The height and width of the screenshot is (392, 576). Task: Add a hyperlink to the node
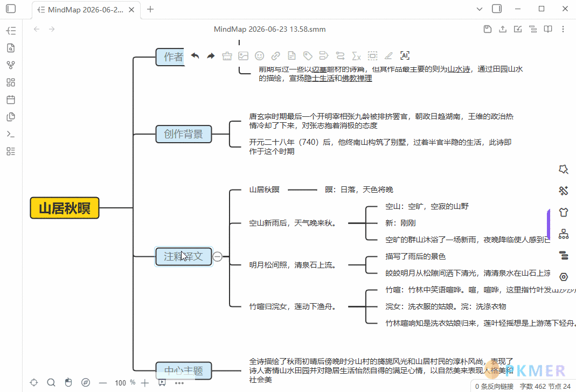275,56
